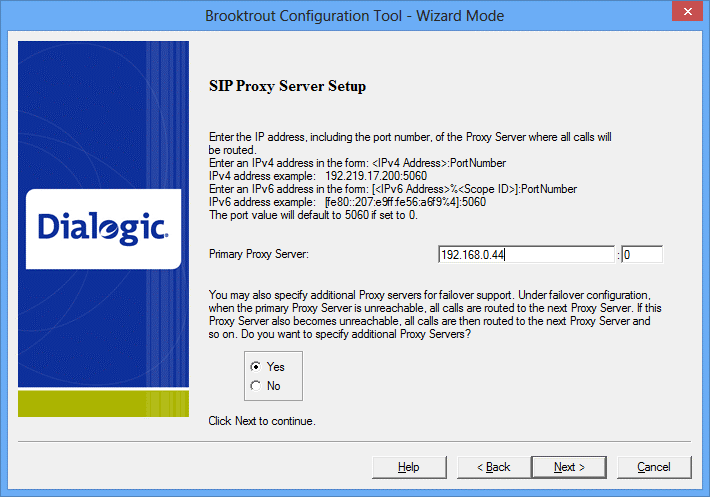The height and width of the screenshot is (497, 710).
Task: Click the Primary Proxy Server label
Action: [x=258, y=255]
